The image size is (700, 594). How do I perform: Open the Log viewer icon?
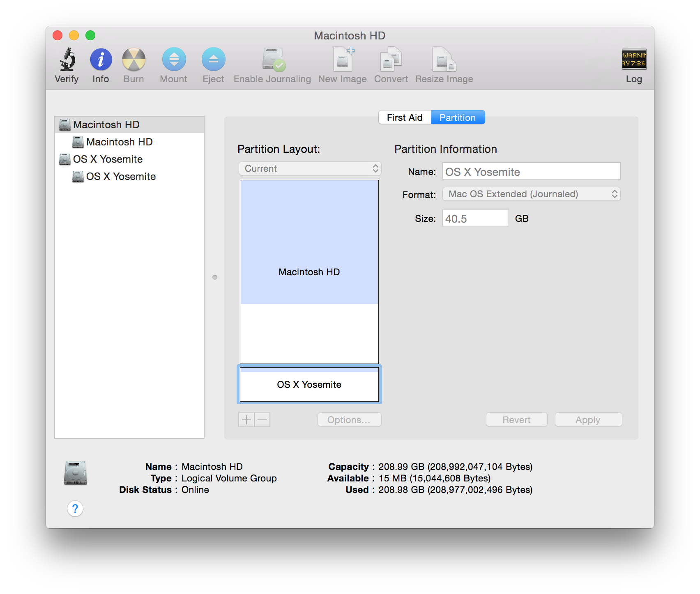[x=634, y=60]
